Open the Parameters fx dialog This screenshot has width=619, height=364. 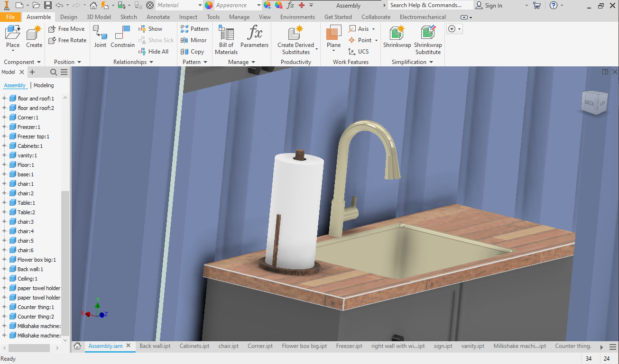tap(254, 36)
